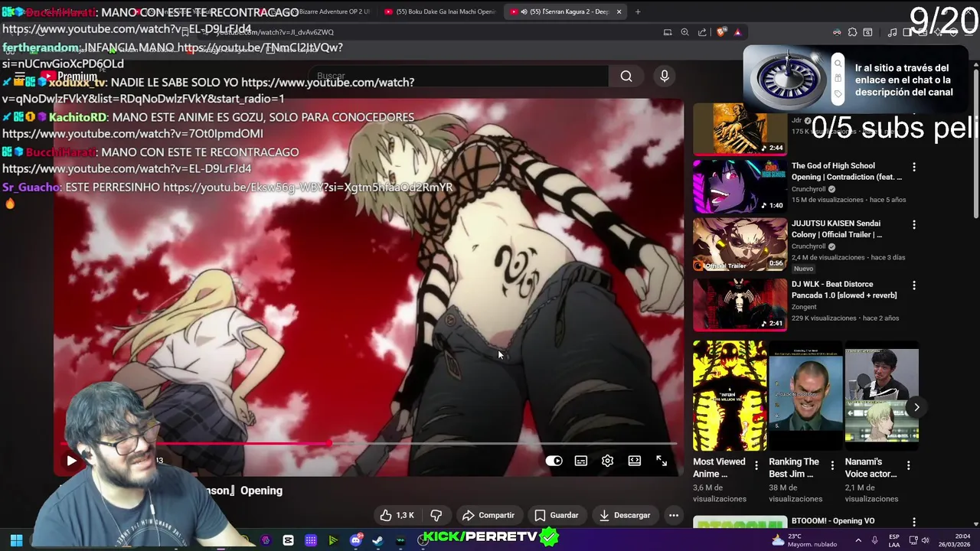Open the Most Viewed Anime short thumbnail
980x551 pixels.
[x=730, y=396]
